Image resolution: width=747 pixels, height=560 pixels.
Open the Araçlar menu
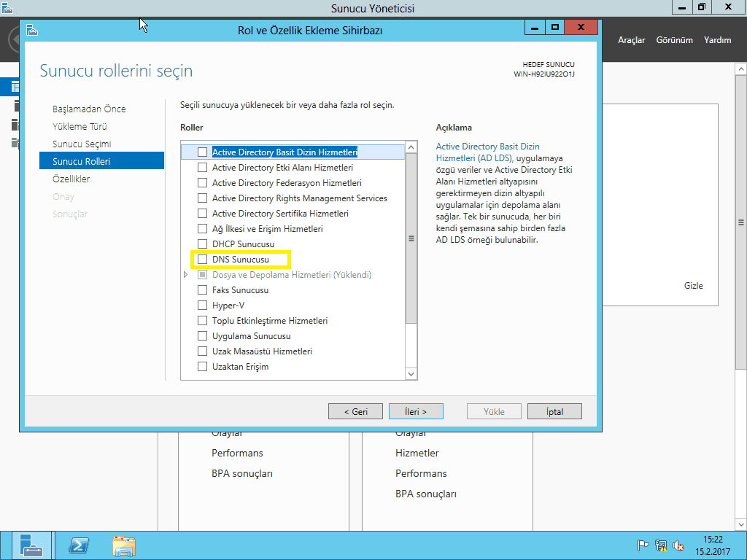(631, 40)
